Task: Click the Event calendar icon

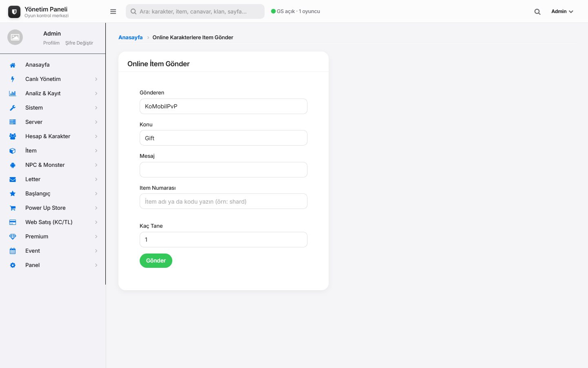Action: coord(13,251)
